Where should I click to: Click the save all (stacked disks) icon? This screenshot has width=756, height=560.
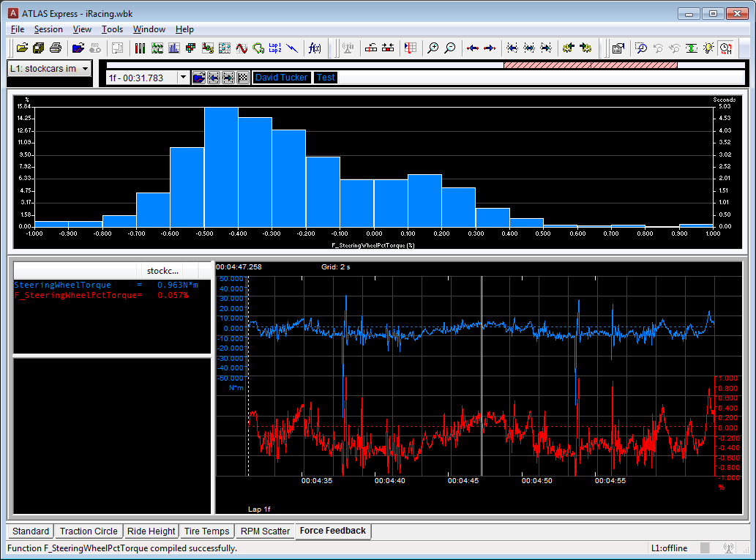pyautogui.click(x=39, y=48)
